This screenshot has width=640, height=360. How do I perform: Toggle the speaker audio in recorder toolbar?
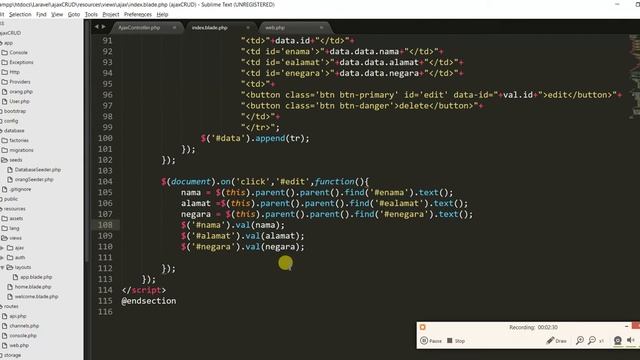point(631,340)
